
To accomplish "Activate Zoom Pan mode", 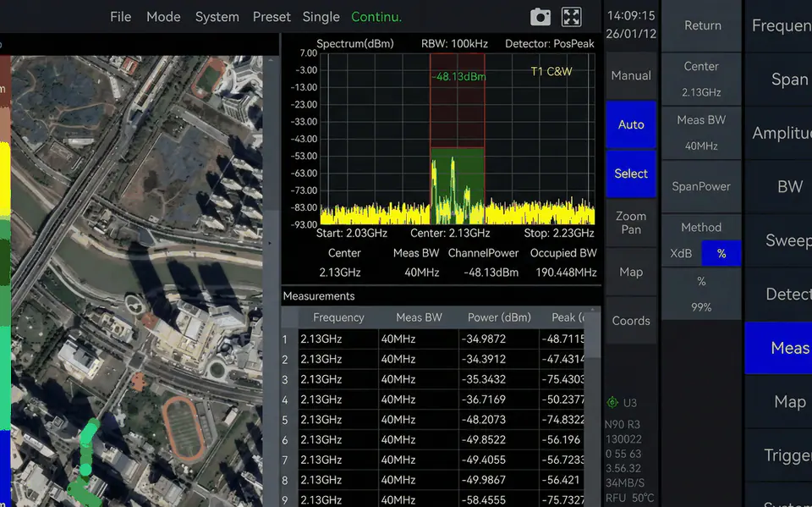I will [x=631, y=223].
